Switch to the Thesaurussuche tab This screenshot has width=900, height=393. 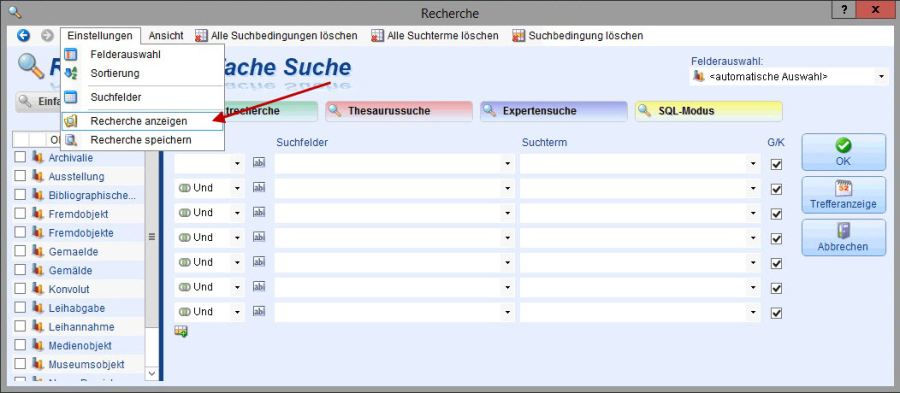pos(399,111)
